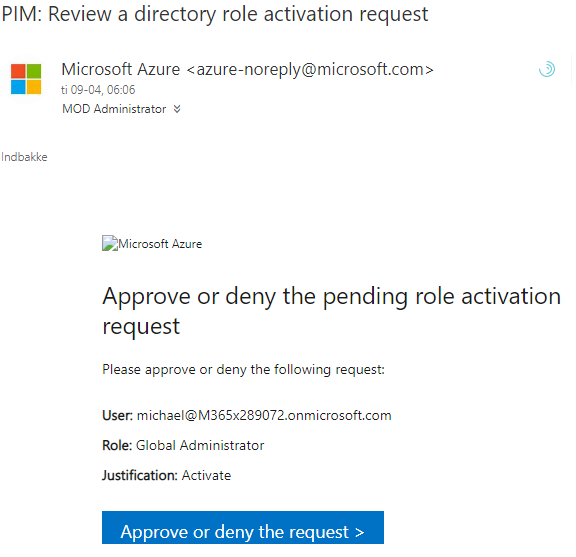The height and width of the screenshot is (557, 576).
Task: Select the Activate justification value
Action: 206,475
